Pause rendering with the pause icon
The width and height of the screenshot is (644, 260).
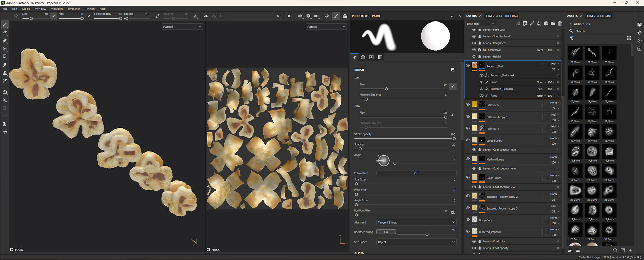pyautogui.click(x=289, y=16)
